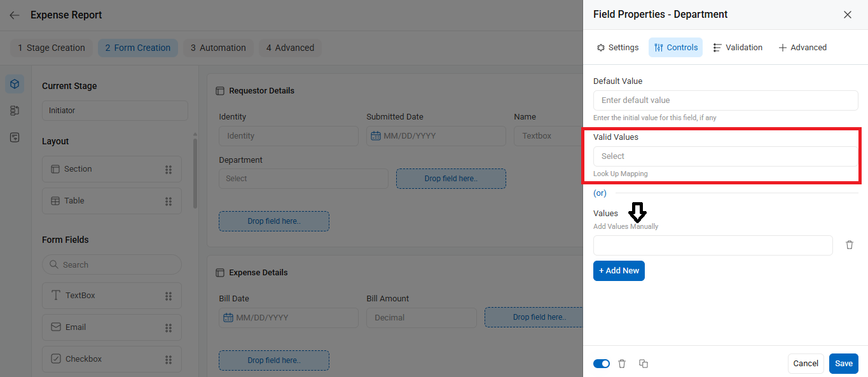Grab the Section layout drag handle
Screen dimensions: 868x377
click(169, 169)
